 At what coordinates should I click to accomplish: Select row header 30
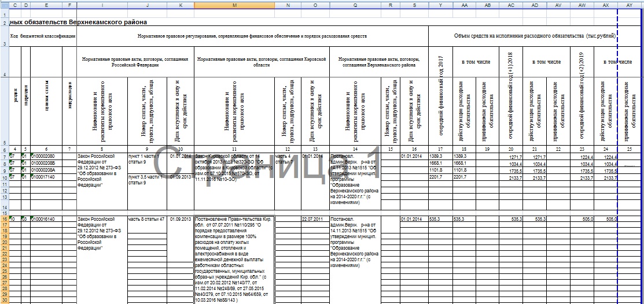click(5, 300)
